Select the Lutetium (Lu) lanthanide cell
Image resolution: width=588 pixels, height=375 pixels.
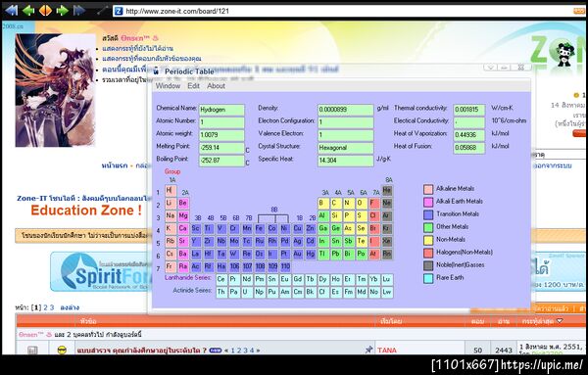(387, 279)
